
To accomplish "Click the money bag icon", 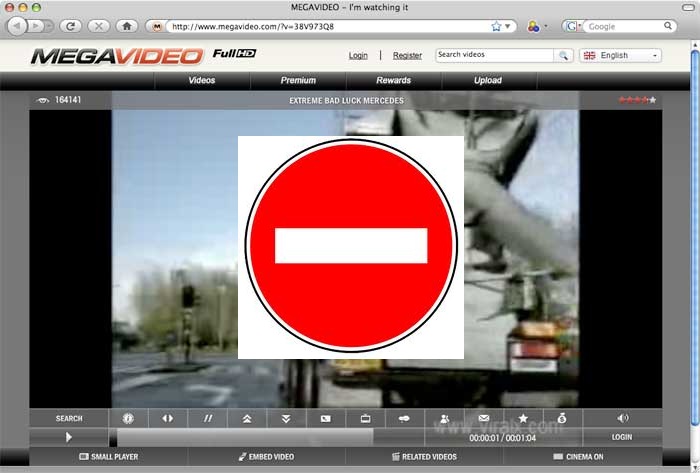I will tap(562, 418).
